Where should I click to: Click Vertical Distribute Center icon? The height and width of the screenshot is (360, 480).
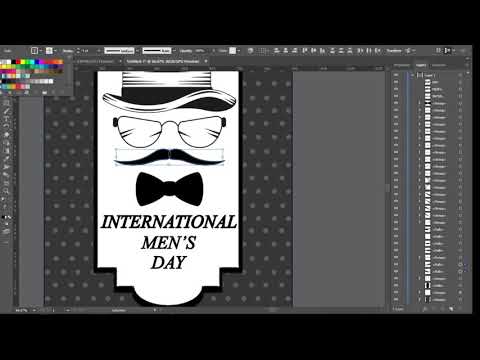pyautogui.click(x=341, y=51)
